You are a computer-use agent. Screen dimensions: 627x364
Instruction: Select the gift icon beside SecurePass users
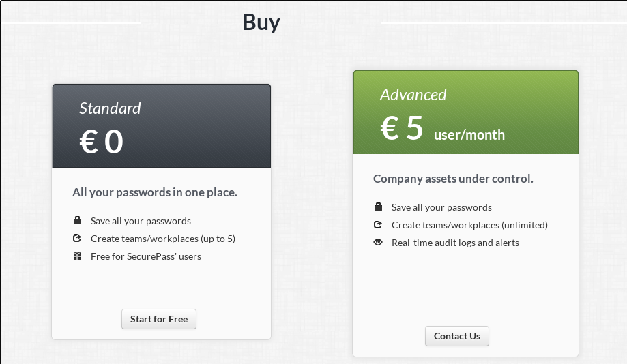pyautogui.click(x=77, y=256)
